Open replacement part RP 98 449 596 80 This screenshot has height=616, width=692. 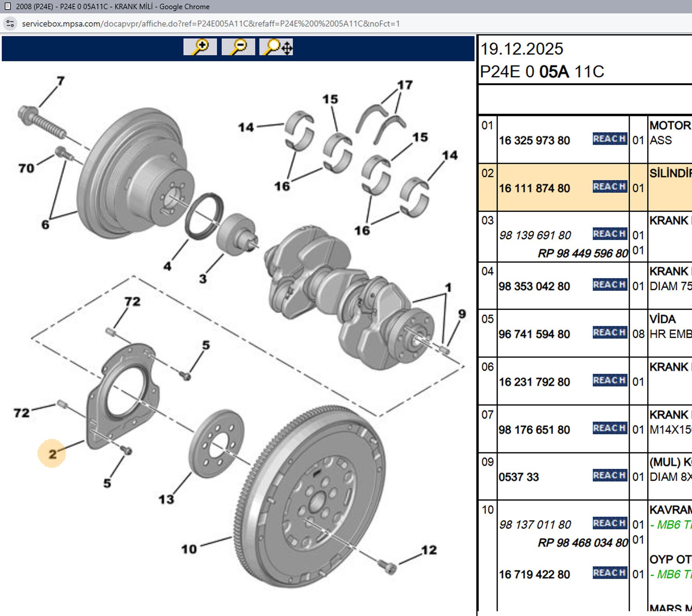[583, 253]
